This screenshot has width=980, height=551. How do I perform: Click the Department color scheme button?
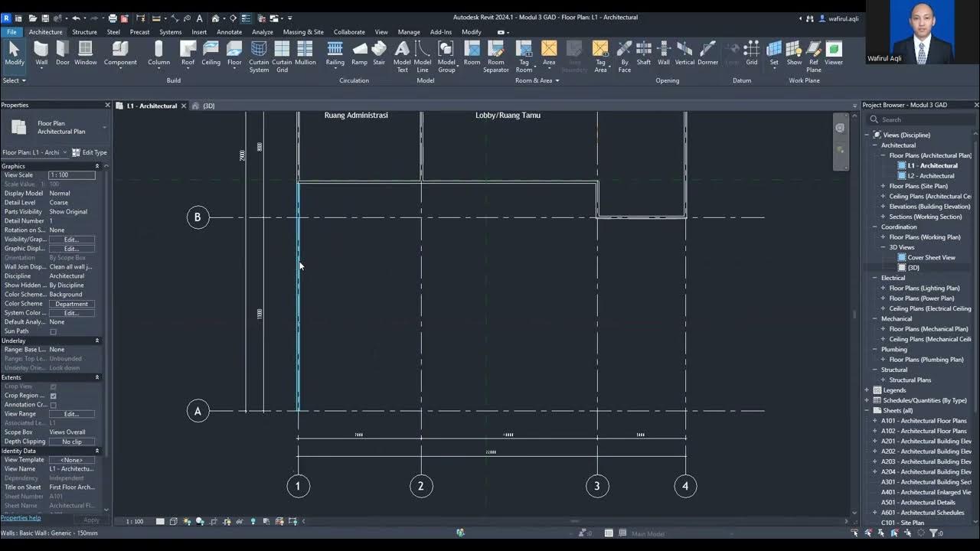point(72,304)
